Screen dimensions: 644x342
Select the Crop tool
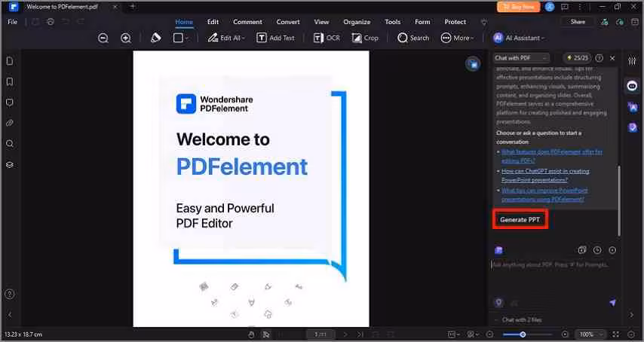365,38
